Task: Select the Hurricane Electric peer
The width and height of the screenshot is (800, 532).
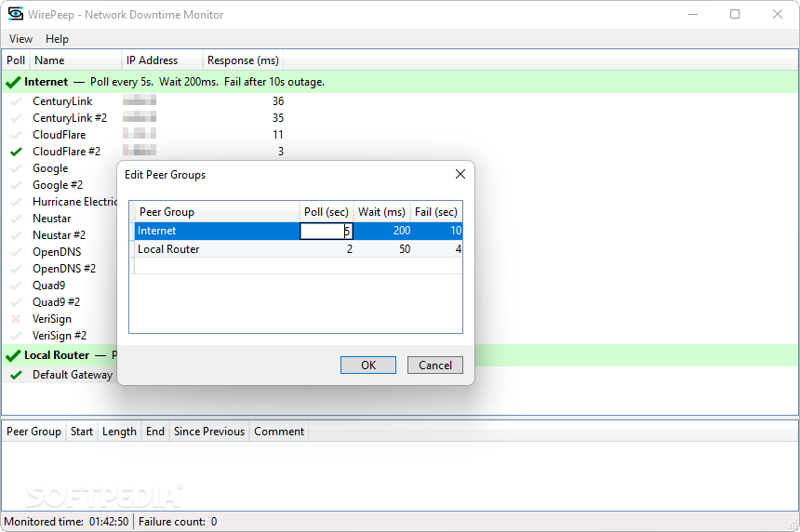Action: point(74,202)
